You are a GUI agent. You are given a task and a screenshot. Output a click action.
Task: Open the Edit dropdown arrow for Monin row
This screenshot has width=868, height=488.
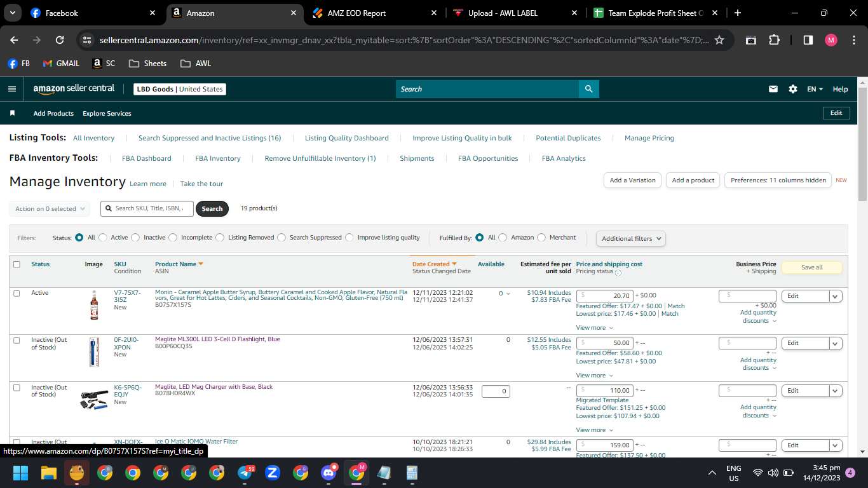[x=836, y=296]
